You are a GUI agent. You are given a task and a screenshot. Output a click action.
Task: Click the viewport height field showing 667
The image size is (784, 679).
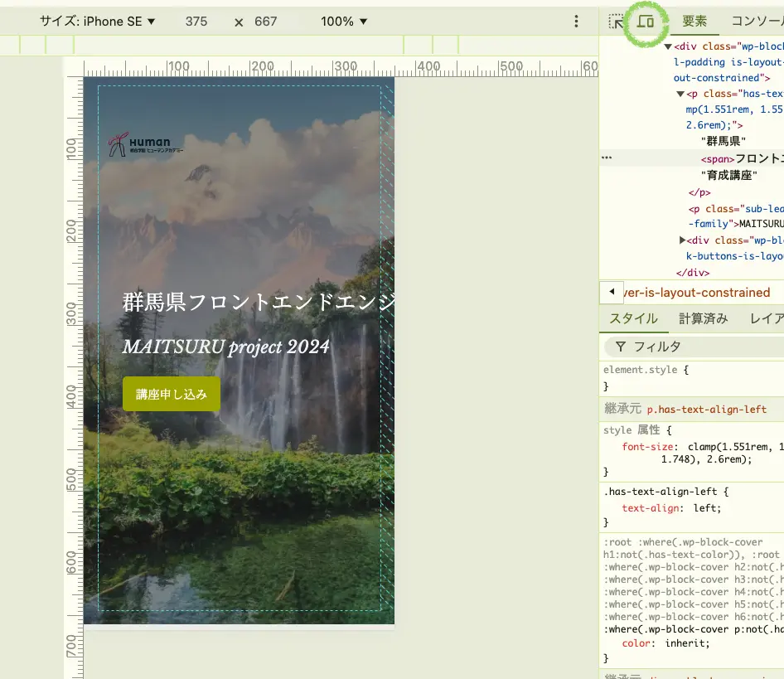[x=266, y=22]
